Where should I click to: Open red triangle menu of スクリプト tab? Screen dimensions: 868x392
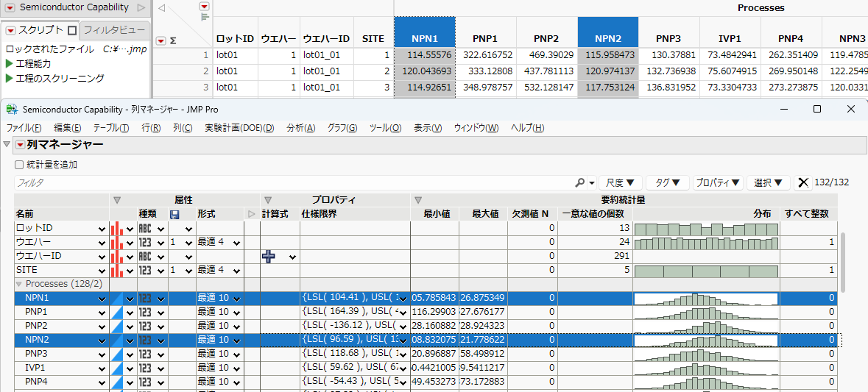point(10,30)
